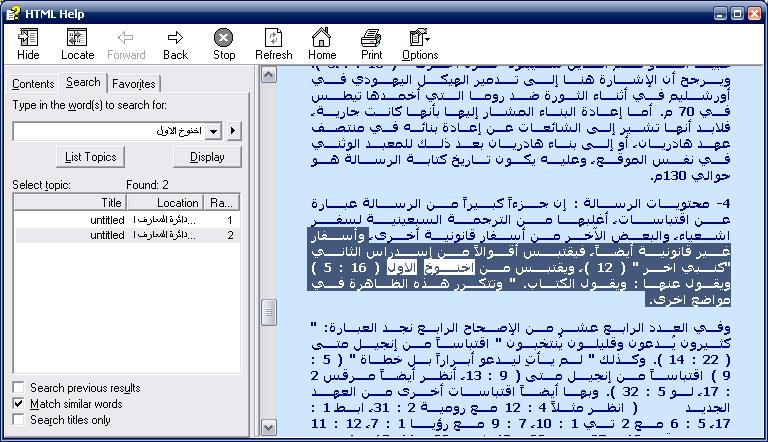Click the List Topics button
768x442 pixels.
[91, 157]
